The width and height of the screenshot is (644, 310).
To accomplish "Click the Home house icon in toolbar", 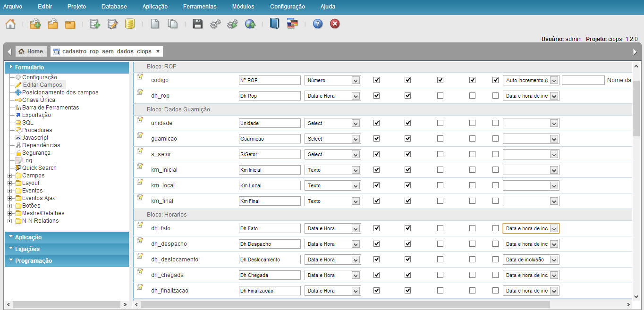I will [x=10, y=24].
